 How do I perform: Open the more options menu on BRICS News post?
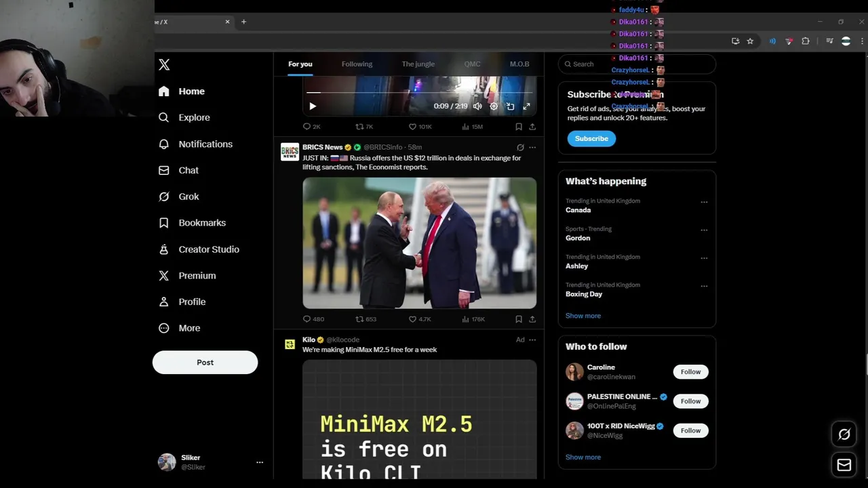532,147
